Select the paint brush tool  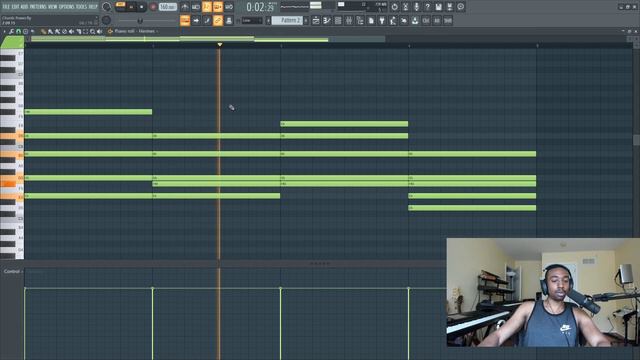pyautogui.click(x=50, y=31)
